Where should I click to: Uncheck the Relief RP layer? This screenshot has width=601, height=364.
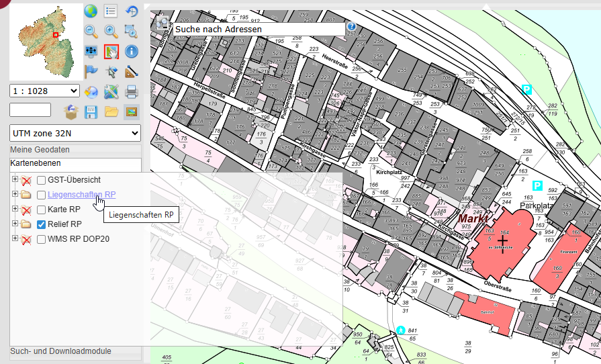42,224
